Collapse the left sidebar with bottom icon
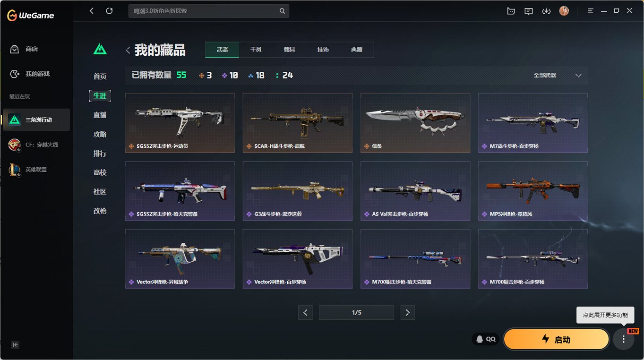Screen dimensions: 644x360 (x=15, y=345)
